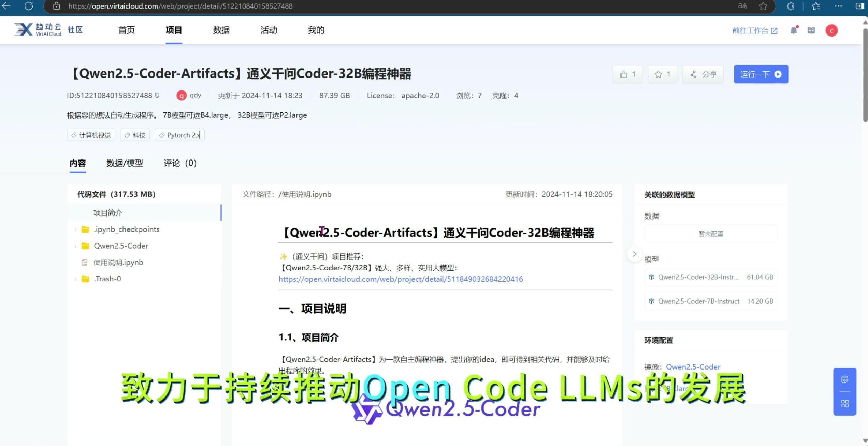Toggle browser bookmark star in address bar
This screenshot has height=446, width=868.
(x=763, y=6)
